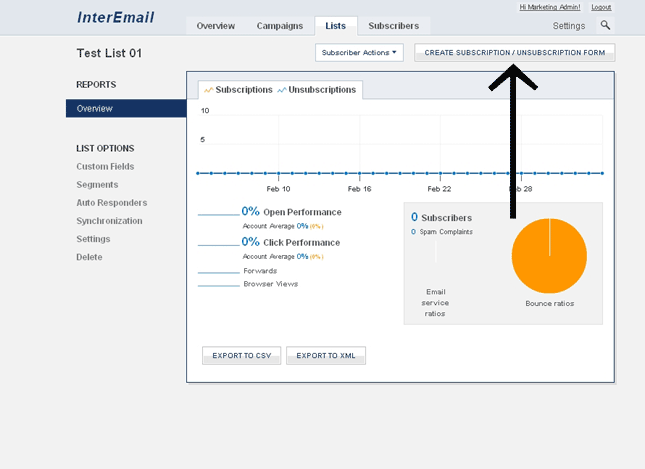Click the Logout link
Viewport: 645px width, 469px height.
(601, 7)
